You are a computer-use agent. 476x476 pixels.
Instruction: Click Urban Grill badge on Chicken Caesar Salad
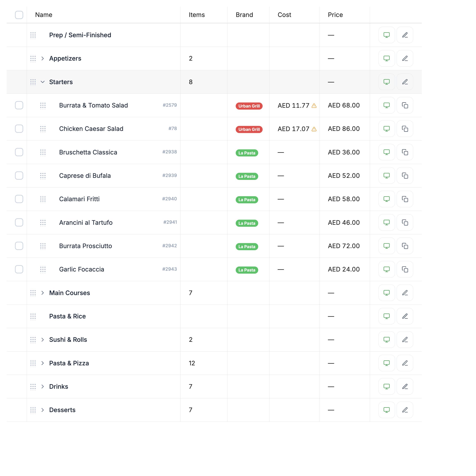[x=249, y=129]
